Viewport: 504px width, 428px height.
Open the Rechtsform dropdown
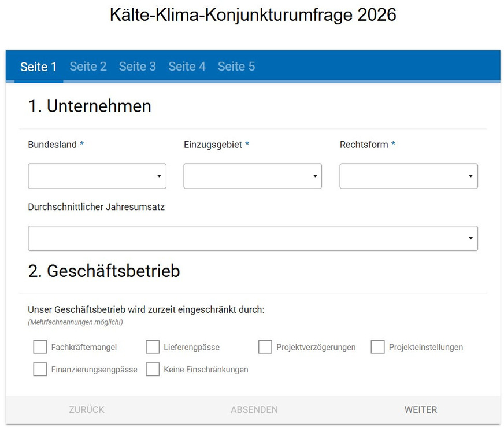pyautogui.click(x=409, y=176)
